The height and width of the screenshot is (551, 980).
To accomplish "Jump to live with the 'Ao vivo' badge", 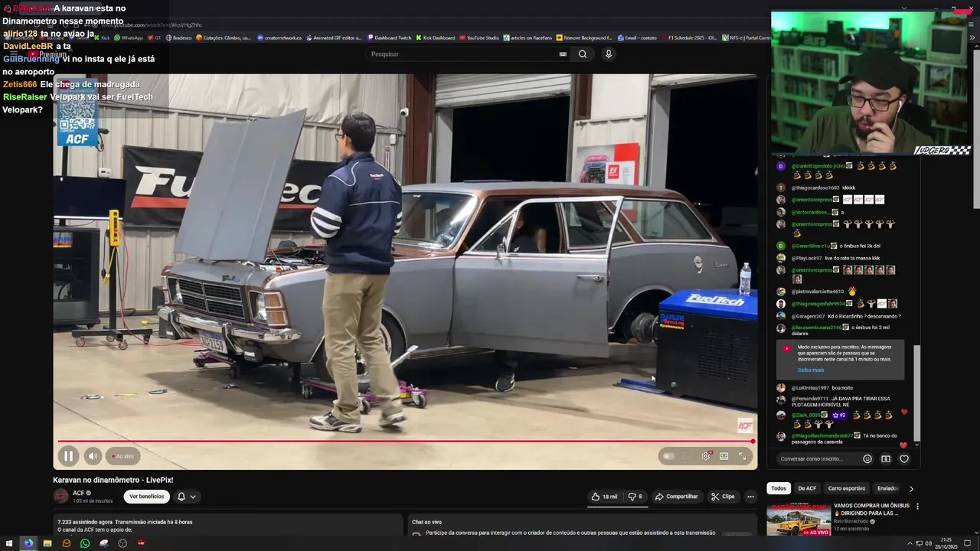I will click(123, 456).
